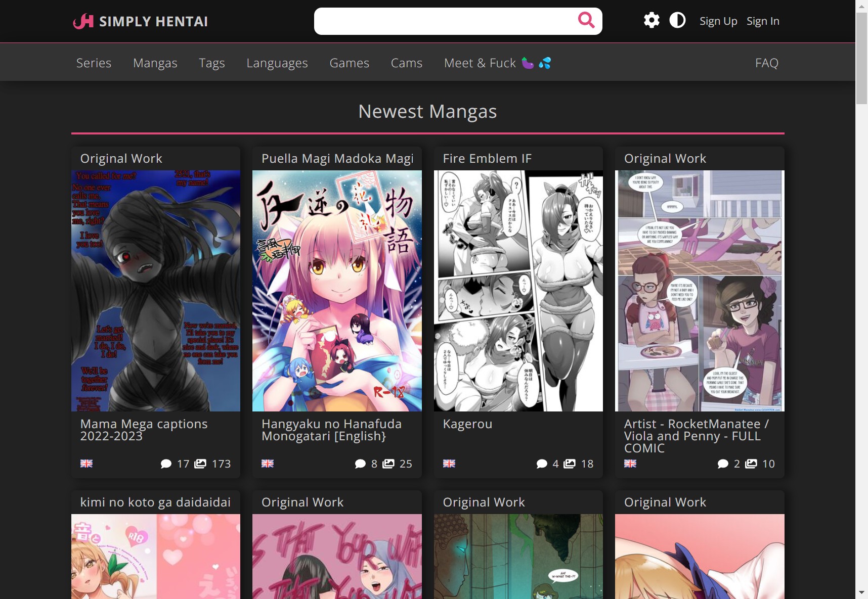This screenshot has width=868, height=599.
Task: Open the Series menu item
Action: (94, 63)
